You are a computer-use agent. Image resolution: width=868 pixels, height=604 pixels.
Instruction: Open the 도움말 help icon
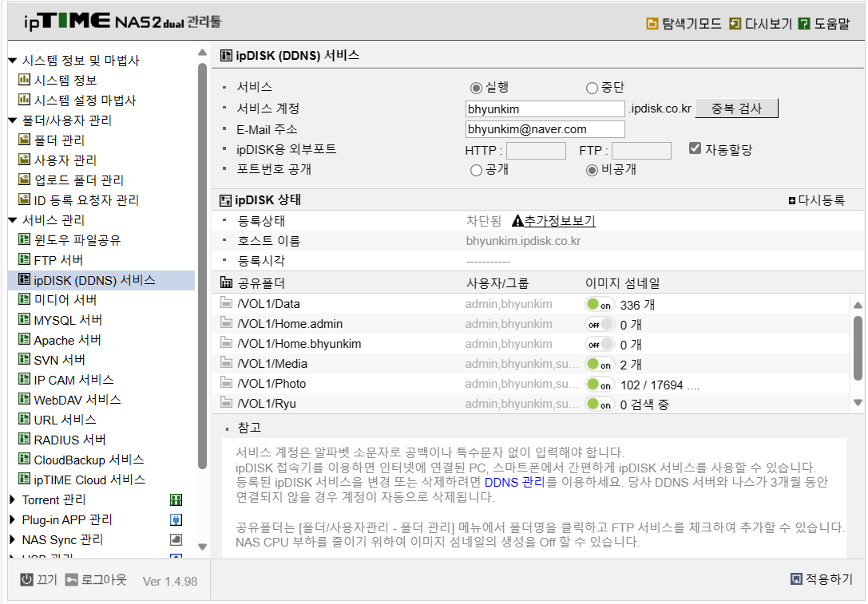tap(804, 23)
